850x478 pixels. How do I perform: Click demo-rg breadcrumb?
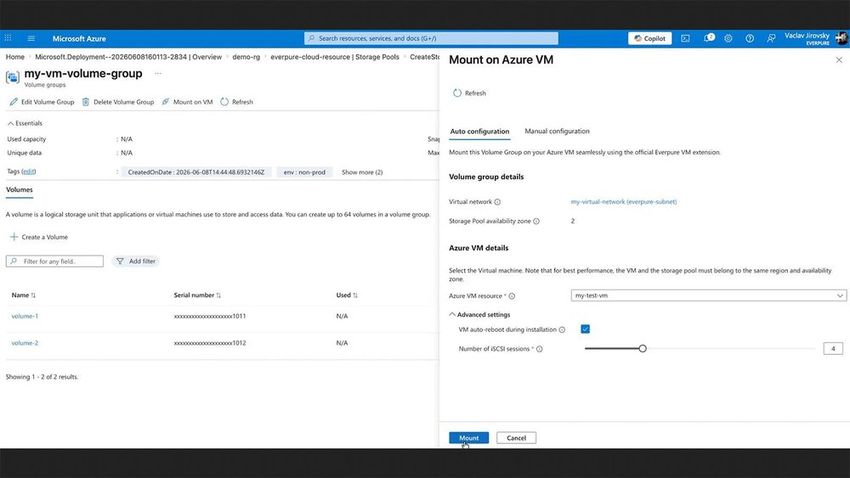(246, 57)
